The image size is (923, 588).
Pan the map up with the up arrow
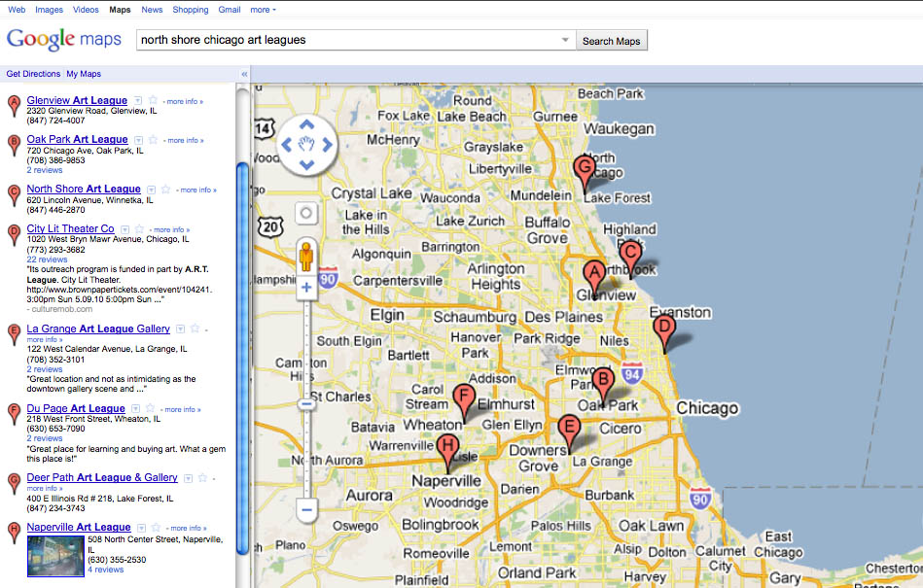pos(306,124)
